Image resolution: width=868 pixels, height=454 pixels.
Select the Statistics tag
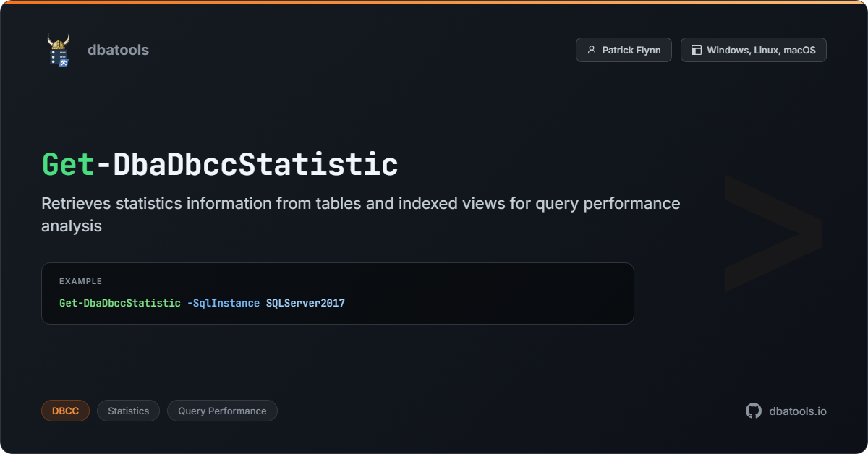[x=129, y=411]
